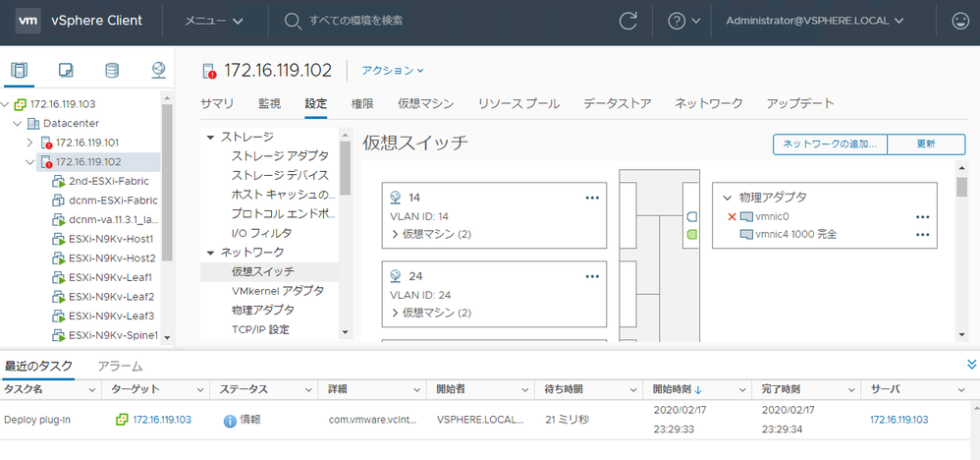
Task: Open the Summary (サマリ) tab
Action: coord(217,104)
